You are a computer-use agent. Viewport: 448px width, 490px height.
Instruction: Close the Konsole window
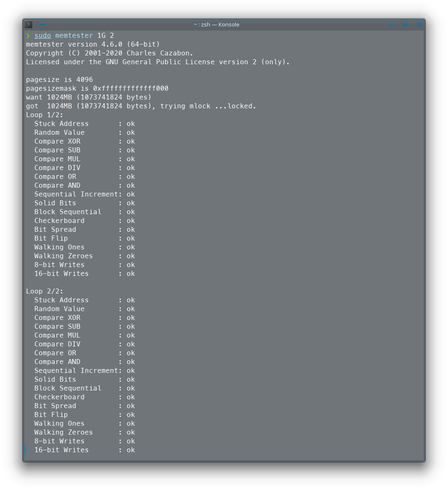pos(419,24)
